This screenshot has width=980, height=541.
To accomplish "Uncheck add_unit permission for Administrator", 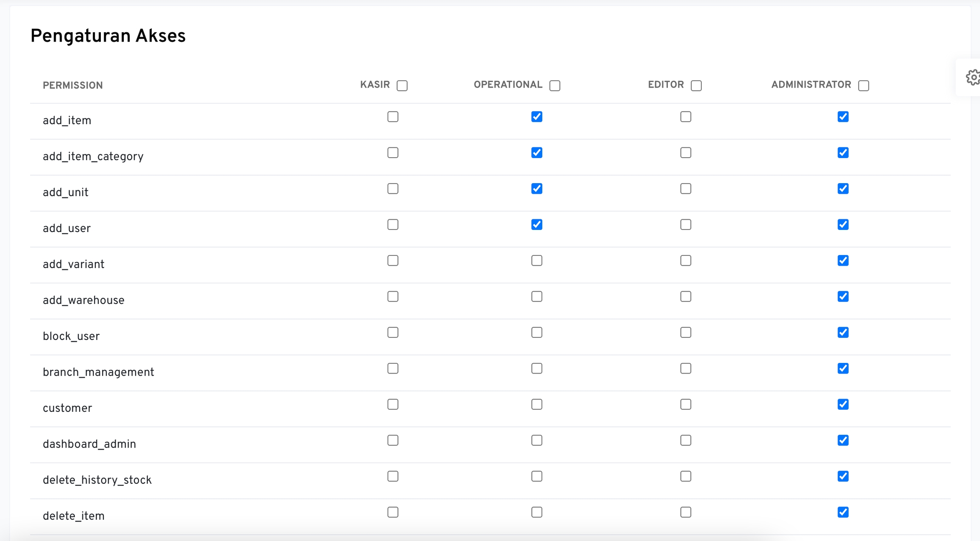I will (x=843, y=189).
